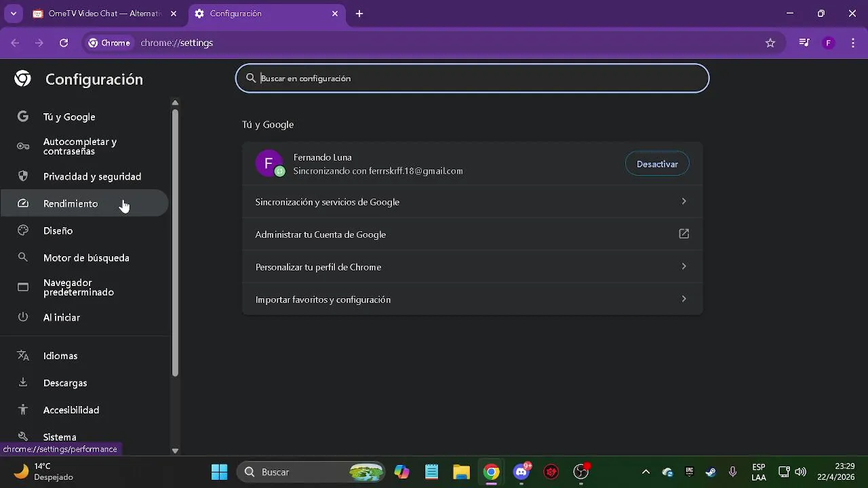This screenshot has height=488, width=868.
Task: Expand Personalizar tu perfil de Chrome
Action: [472, 266]
